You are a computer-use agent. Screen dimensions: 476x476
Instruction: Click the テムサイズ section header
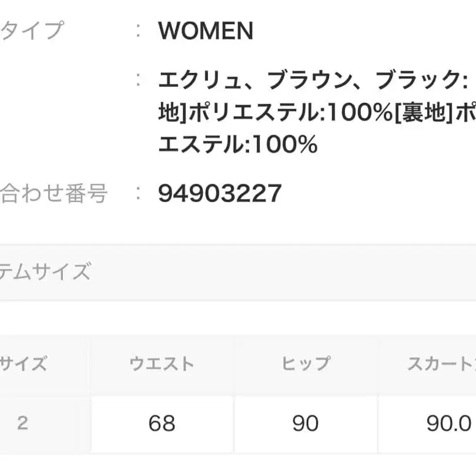point(46,272)
